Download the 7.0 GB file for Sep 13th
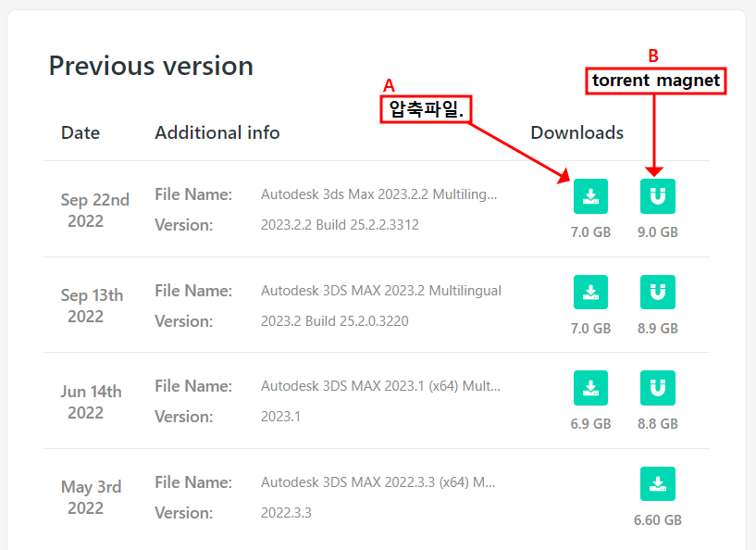This screenshot has height=550, width=756. point(590,292)
